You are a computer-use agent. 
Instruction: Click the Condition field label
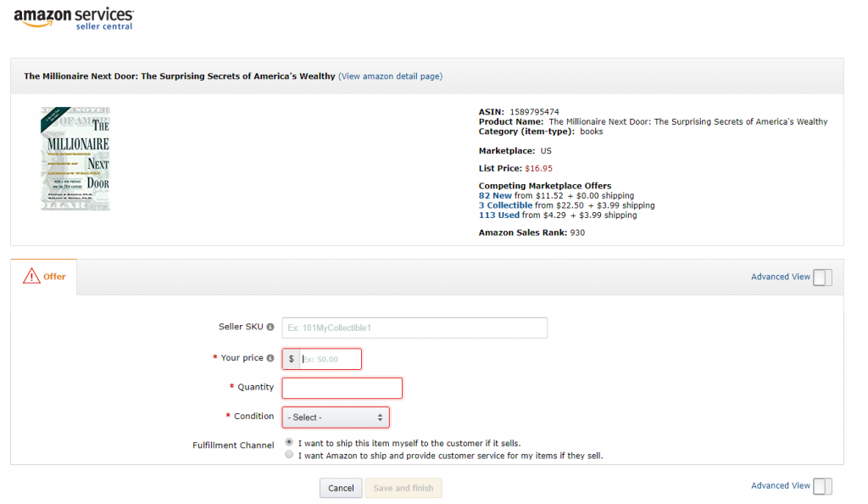click(253, 416)
